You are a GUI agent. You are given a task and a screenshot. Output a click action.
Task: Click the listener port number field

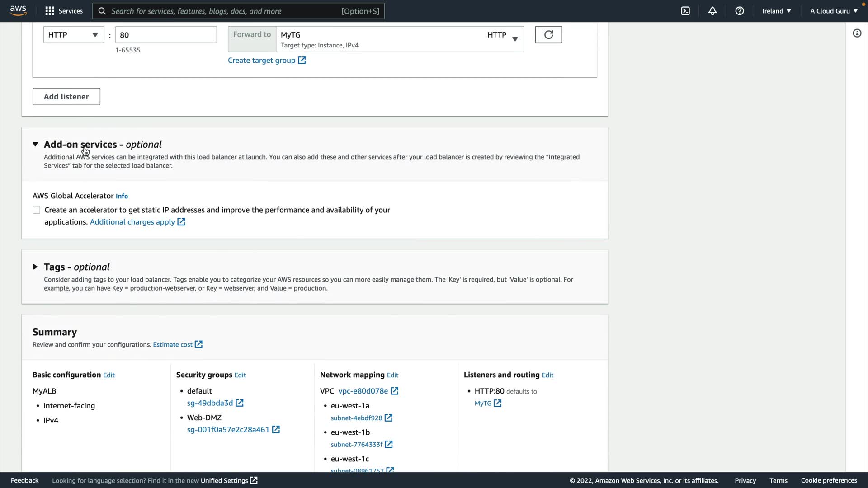(165, 35)
